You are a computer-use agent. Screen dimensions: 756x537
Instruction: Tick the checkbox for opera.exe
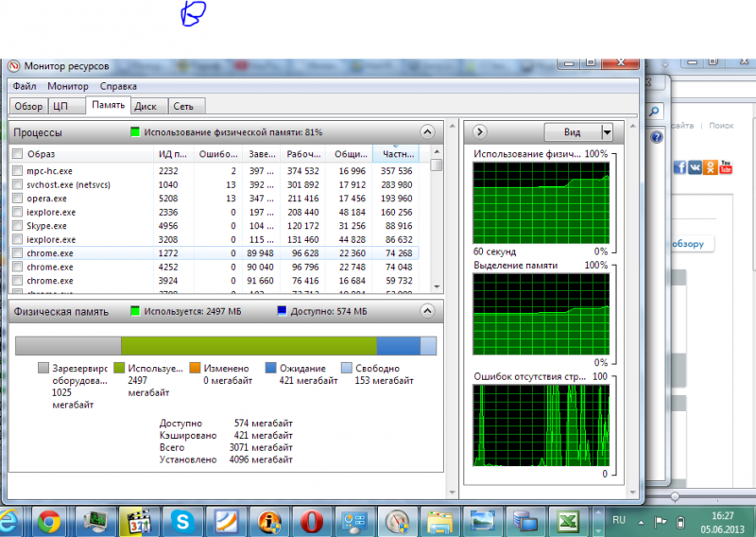(17, 198)
